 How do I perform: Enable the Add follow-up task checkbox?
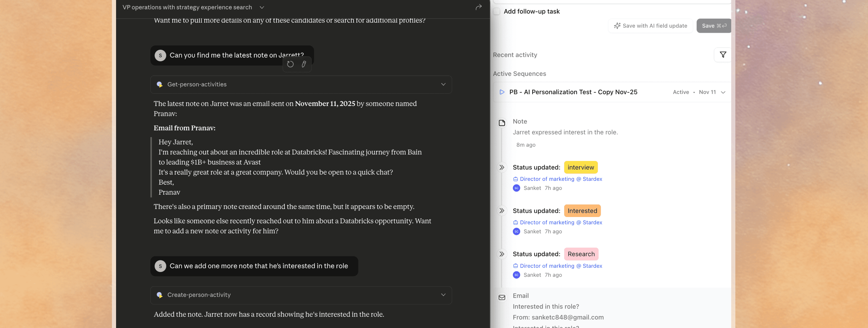[x=496, y=11]
